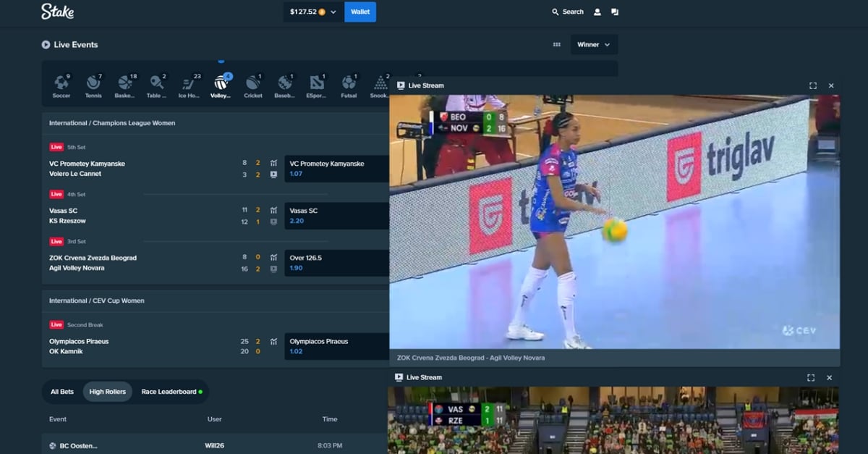The image size is (868, 454).
Task: Click the blue Wallet button
Action: pos(360,12)
